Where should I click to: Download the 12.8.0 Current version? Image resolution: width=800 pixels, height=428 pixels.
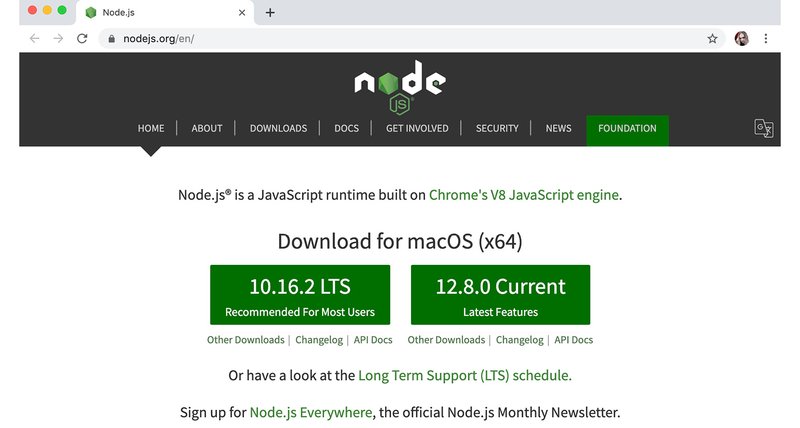pos(501,295)
